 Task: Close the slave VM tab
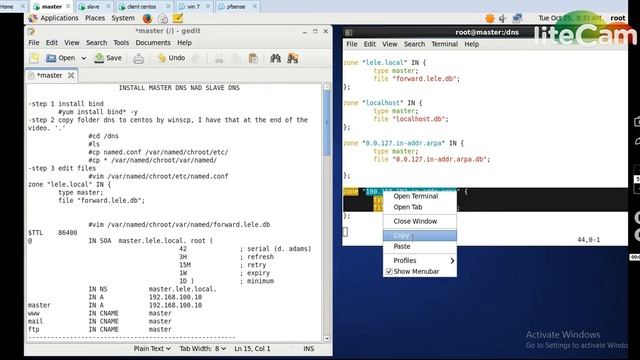coord(108,7)
